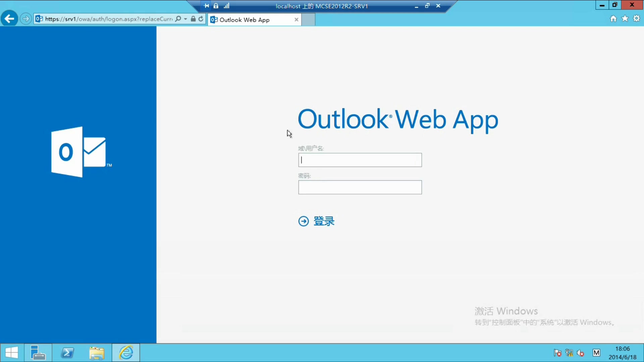644x362 pixels.
Task: Click the browser Home icon
Action: (613, 19)
